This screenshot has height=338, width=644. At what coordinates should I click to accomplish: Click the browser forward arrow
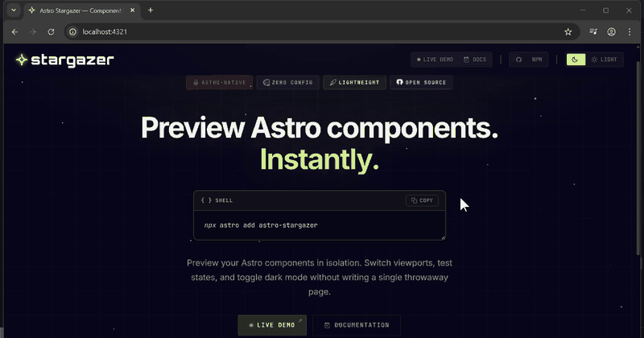tap(33, 31)
